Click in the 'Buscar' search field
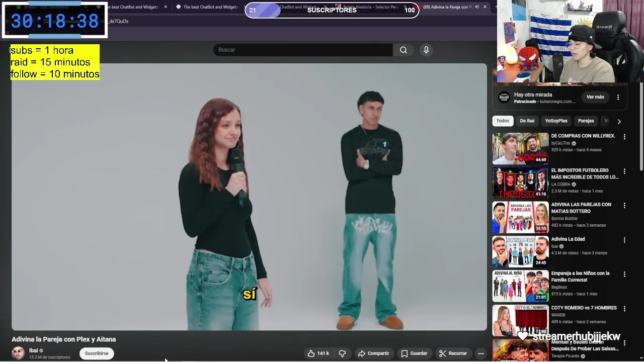Viewport: 644px width, 362px height. 303,50
